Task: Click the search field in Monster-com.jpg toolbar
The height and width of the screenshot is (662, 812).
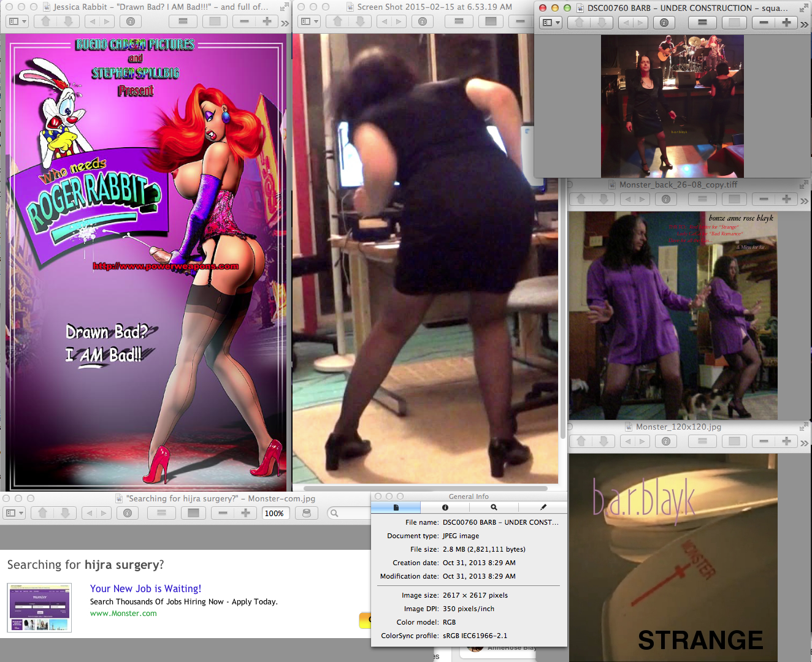Action: pyautogui.click(x=350, y=513)
